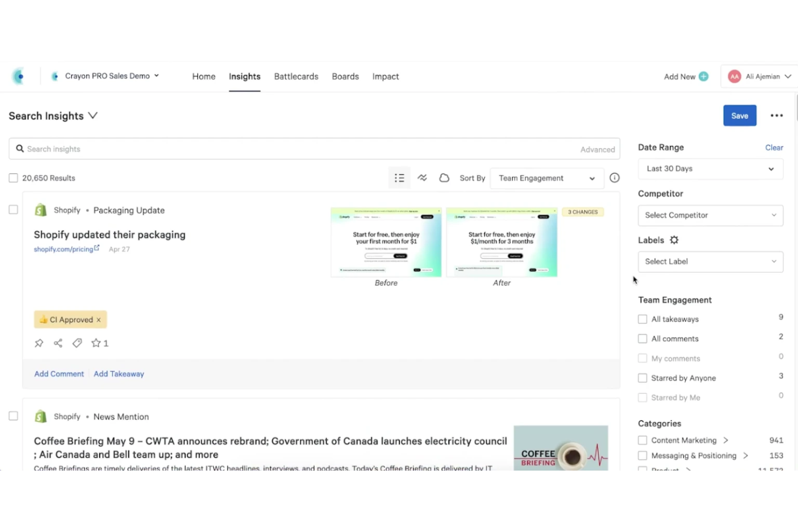This screenshot has height=532, width=798.
Task: Click the Add New plus icon
Action: (704, 77)
